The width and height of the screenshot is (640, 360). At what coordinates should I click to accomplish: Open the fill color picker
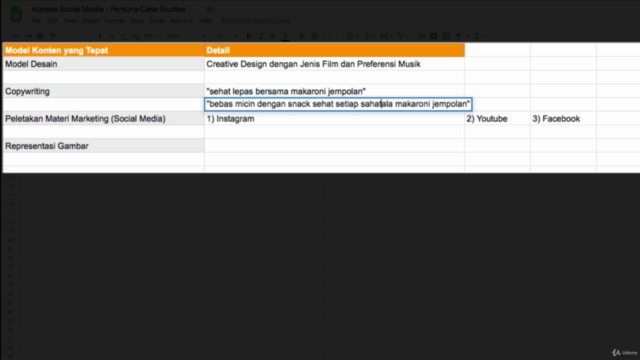pos(302,36)
